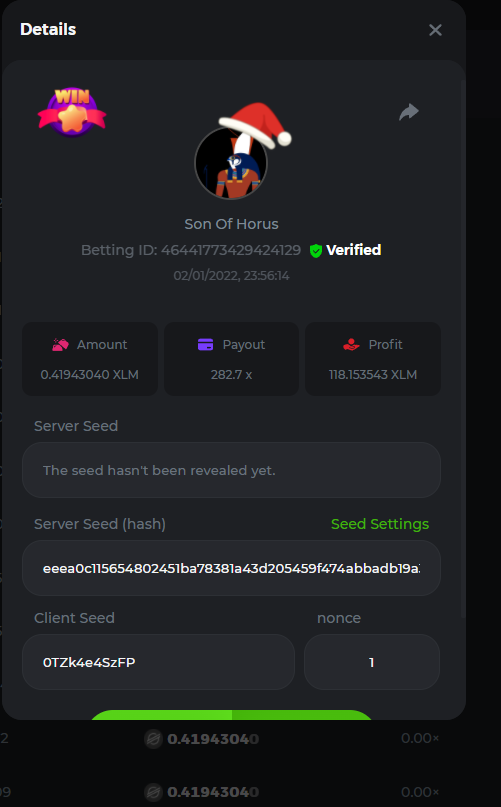501x807 pixels.
Task: Click the 282.7 x payout value
Action: tap(231, 375)
